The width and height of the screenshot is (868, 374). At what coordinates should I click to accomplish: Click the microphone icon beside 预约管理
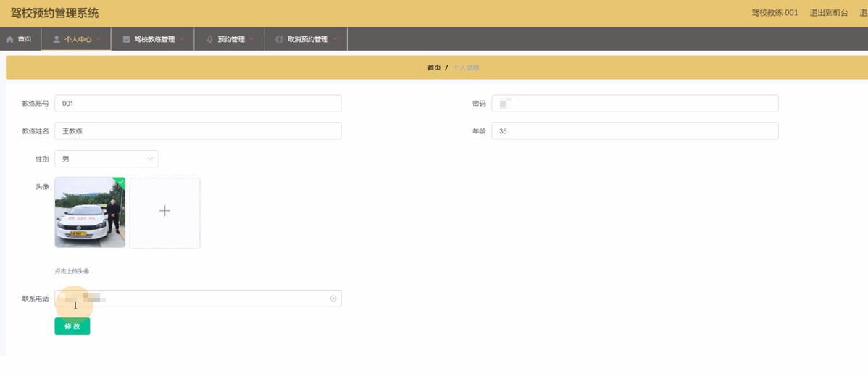click(x=210, y=39)
